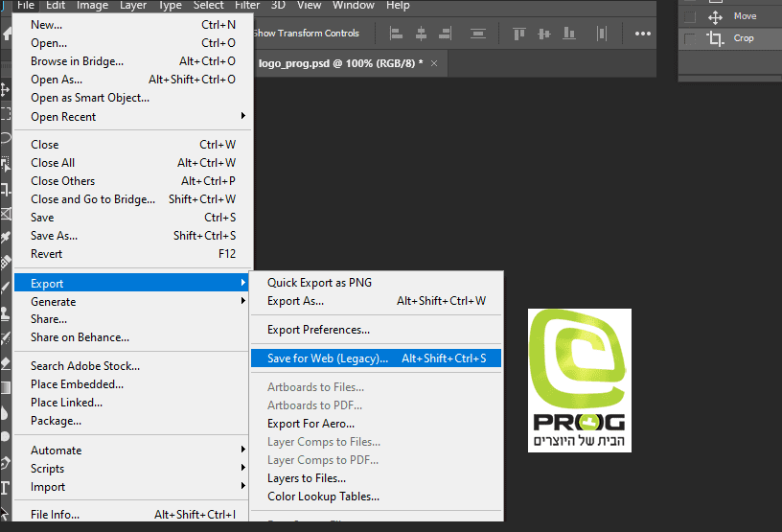The image size is (782, 532).
Task: Choose File Info...
Action: pos(131,514)
